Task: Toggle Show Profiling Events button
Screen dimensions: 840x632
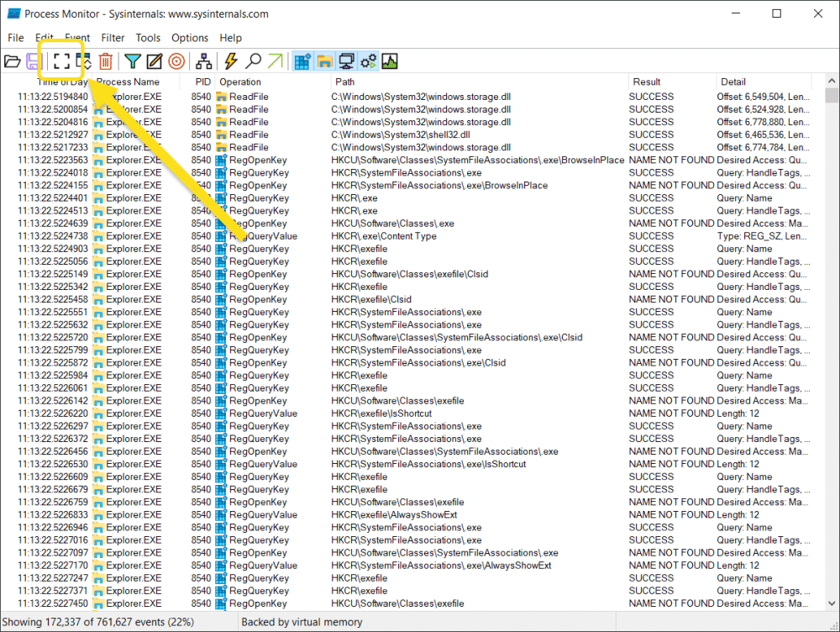Action: tap(390, 61)
